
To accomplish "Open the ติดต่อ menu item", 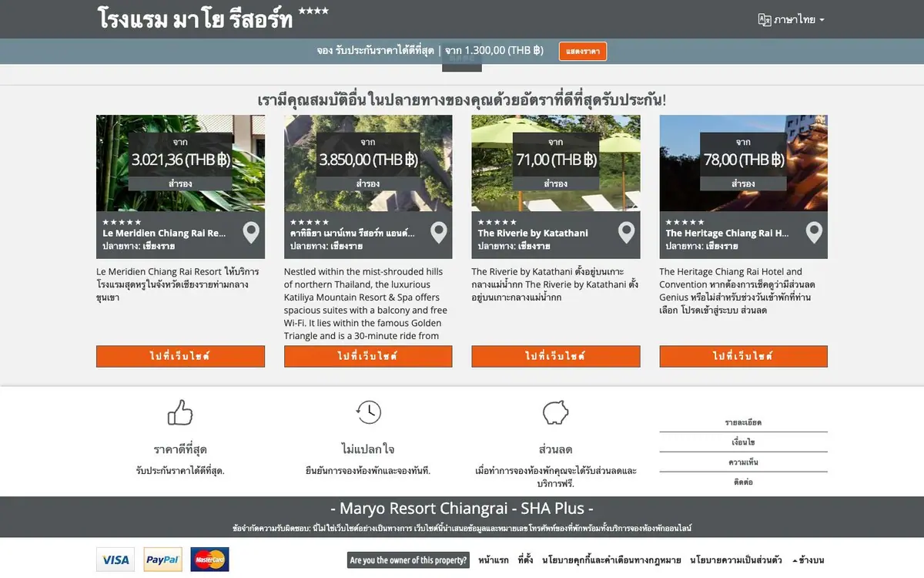I will click(x=744, y=482).
